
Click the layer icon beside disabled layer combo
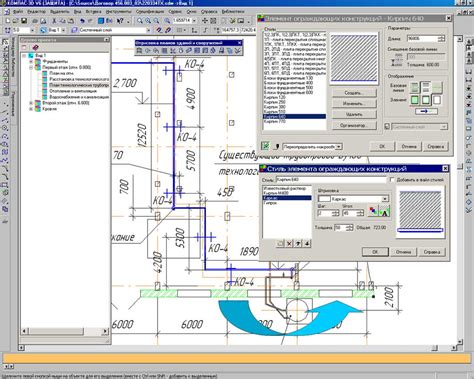pyautogui.click(x=387, y=127)
